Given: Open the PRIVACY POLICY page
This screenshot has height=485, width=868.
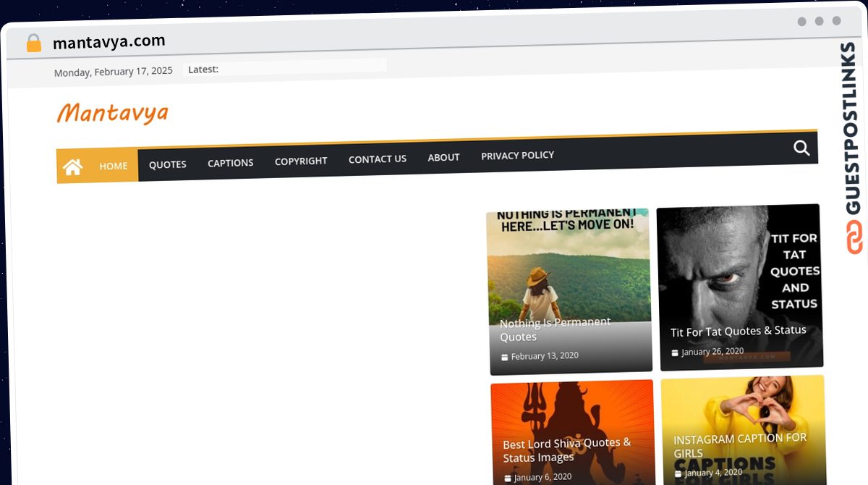Looking at the screenshot, I should (x=518, y=155).
